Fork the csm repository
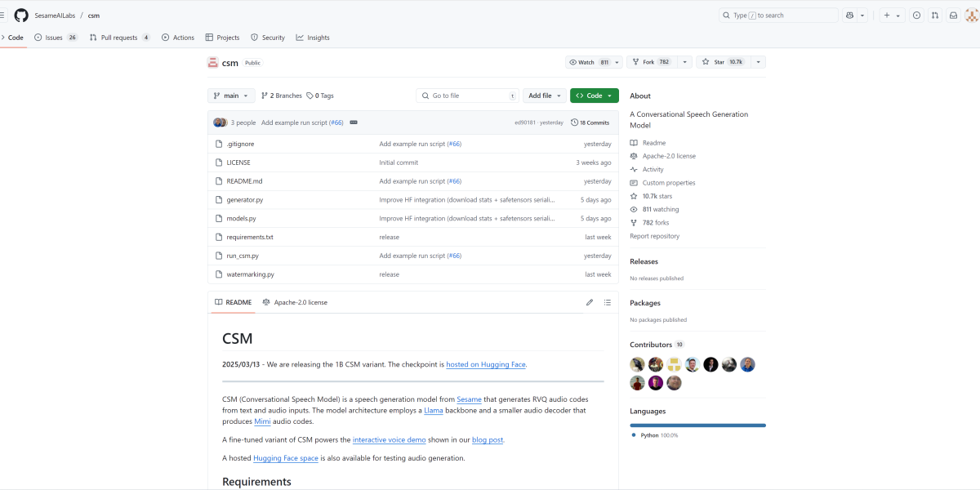 point(651,62)
